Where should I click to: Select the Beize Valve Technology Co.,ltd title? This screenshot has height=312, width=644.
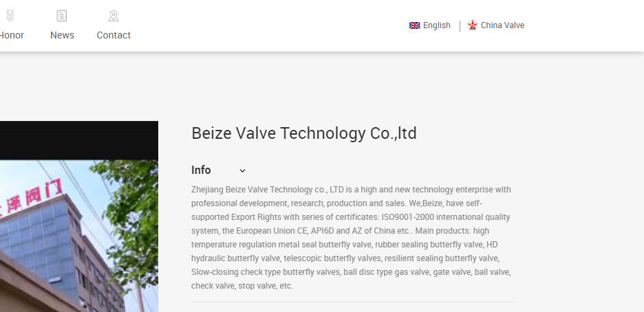point(304,133)
